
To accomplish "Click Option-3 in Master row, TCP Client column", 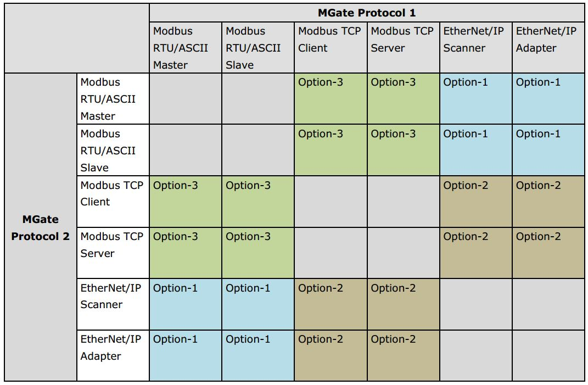I will pyautogui.click(x=321, y=82).
